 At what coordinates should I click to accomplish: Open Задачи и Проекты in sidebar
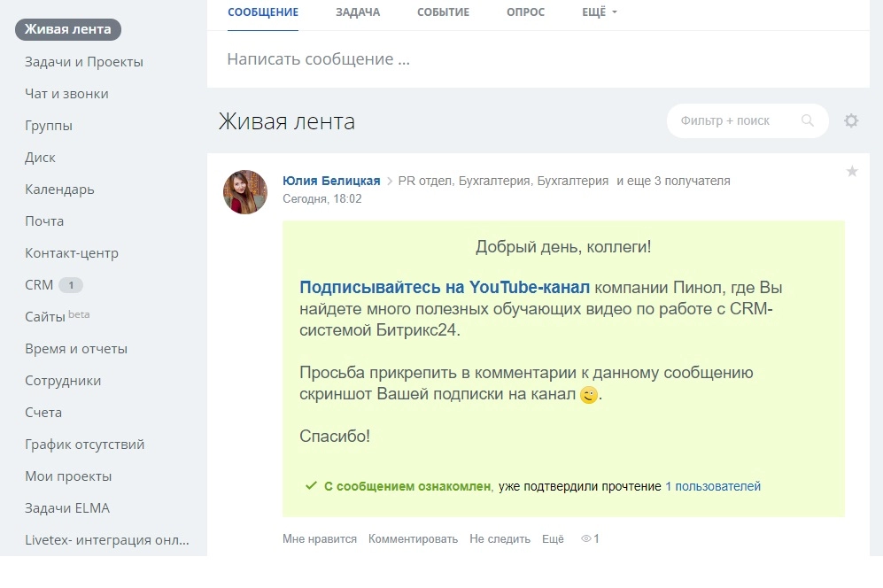[x=84, y=62]
